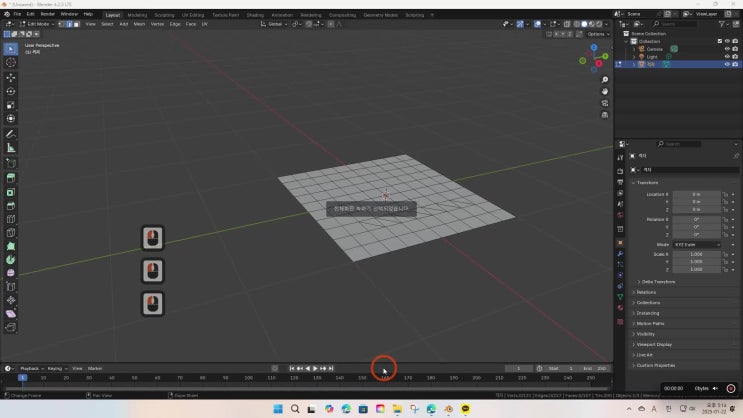Click the Options button in the viewport header
The height and width of the screenshot is (418, 743).
[x=597, y=33]
